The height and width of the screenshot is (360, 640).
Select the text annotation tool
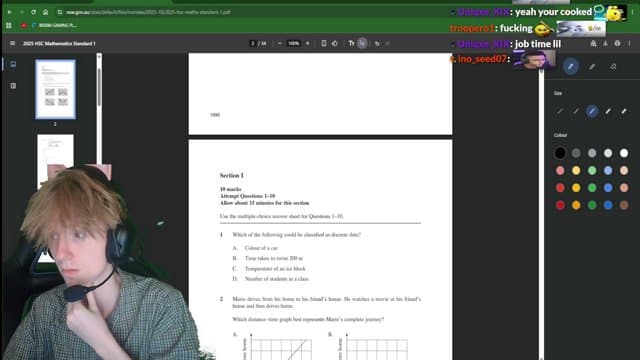351,43
